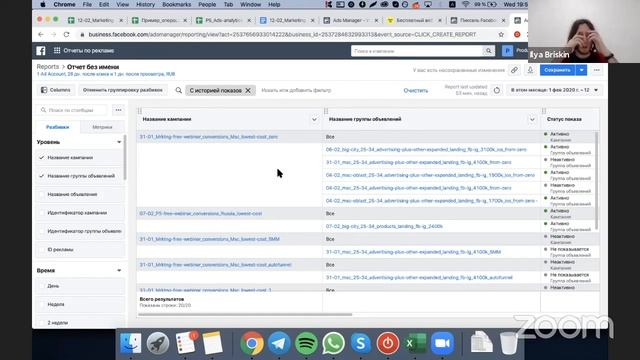Click the Chrome address bar URL
640x360 pixels.
282,35
